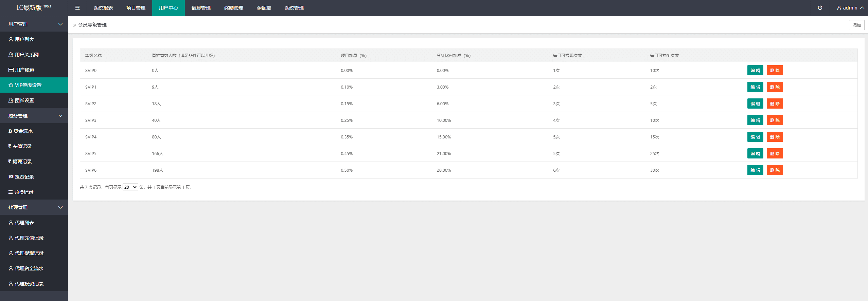Toggle the sidebar collapse icon
The width and height of the screenshot is (868, 301).
pos(77,8)
